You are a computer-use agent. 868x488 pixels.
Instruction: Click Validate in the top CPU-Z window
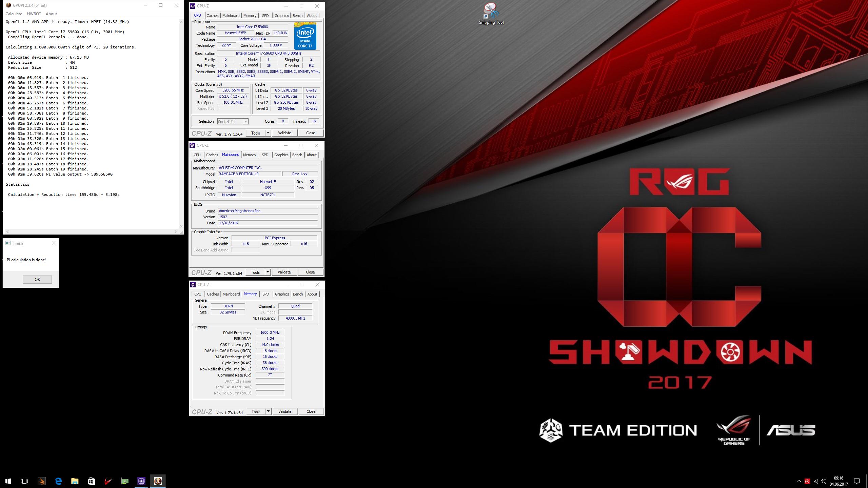[x=284, y=133]
